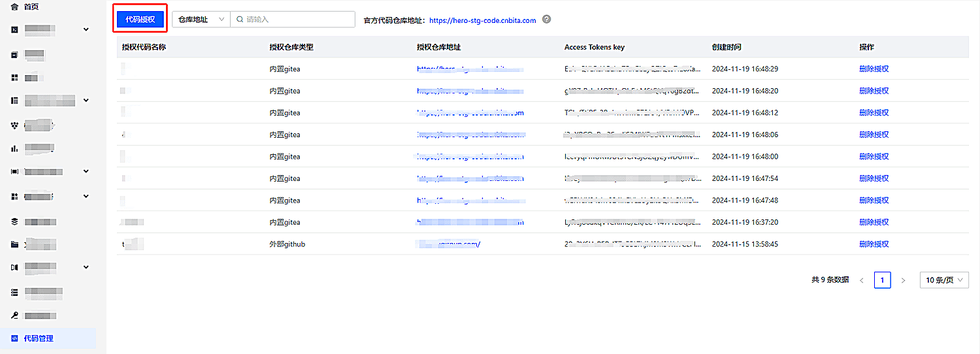
Task: Delete authorization created at 16:48:29
Action: 874,69
